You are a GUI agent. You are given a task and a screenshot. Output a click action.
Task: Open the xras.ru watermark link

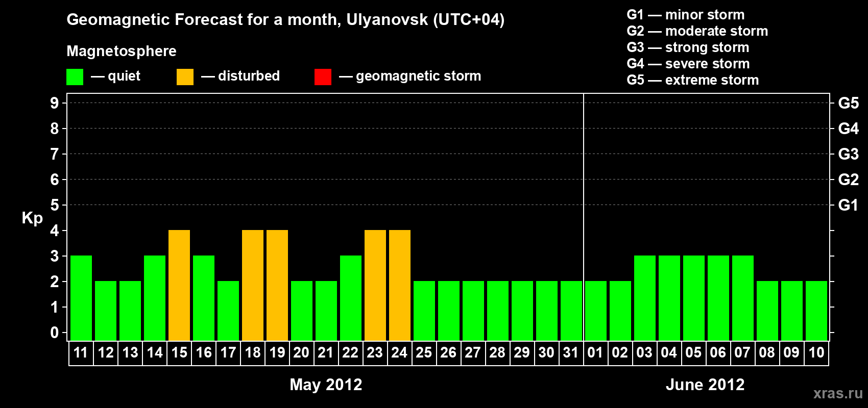pos(838,393)
